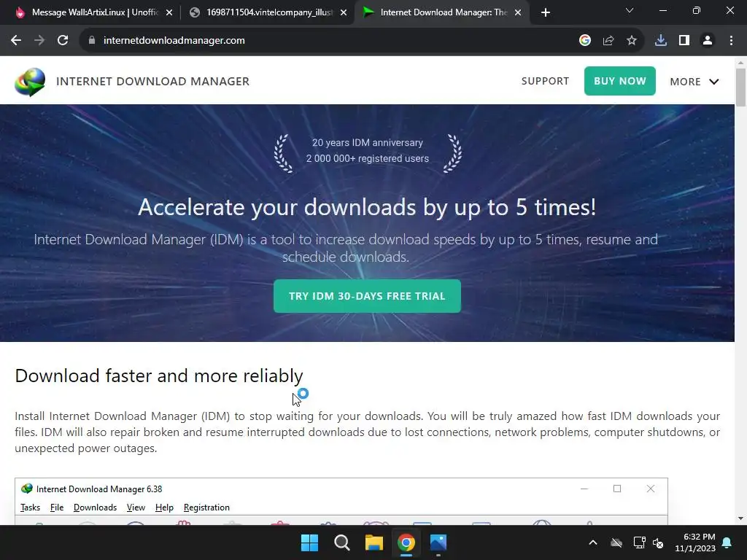Click the Google icon in address bar
This screenshot has width=747, height=560.
pyautogui.click(x=585, y=41)
